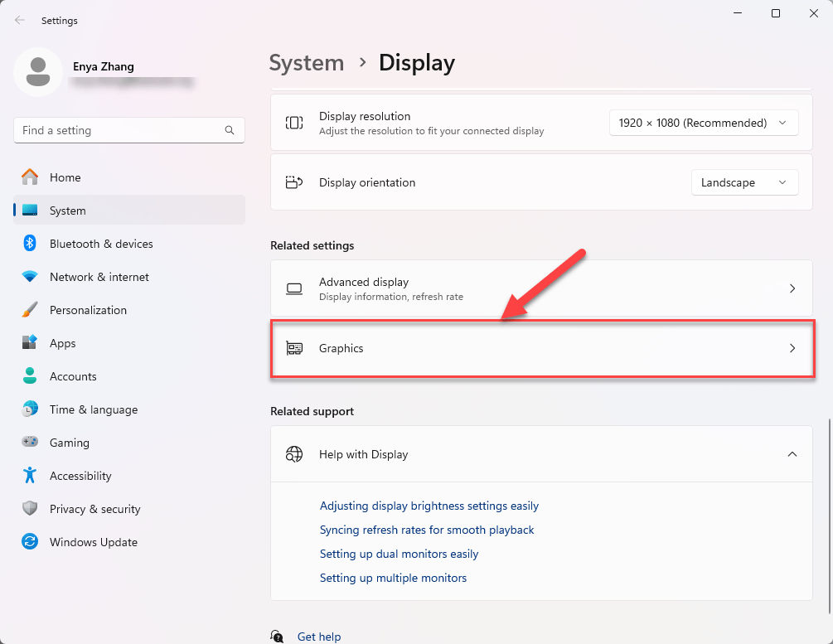Open Gaming settings
Screen dimensions: 833x644
[x=129, y=443]
